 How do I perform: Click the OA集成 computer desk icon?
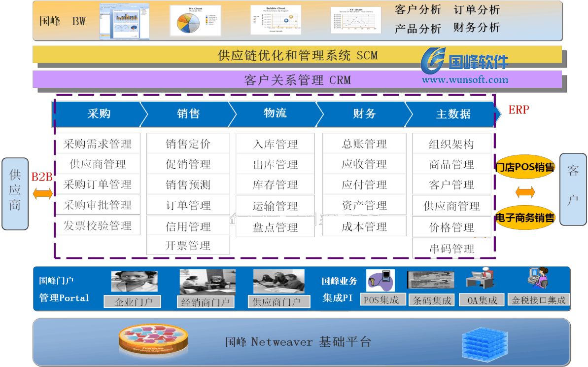(482, 279)
